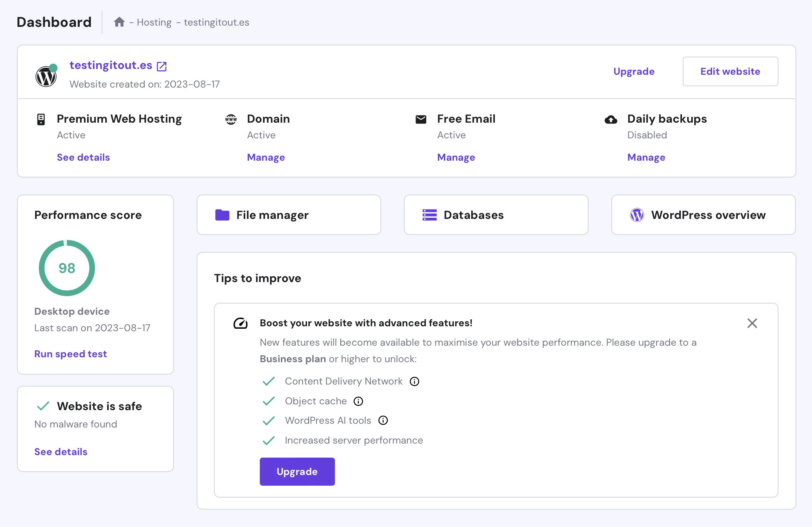Click the Daily backups cloud icon
The image size is (812, 527).
tap(611, 119)
